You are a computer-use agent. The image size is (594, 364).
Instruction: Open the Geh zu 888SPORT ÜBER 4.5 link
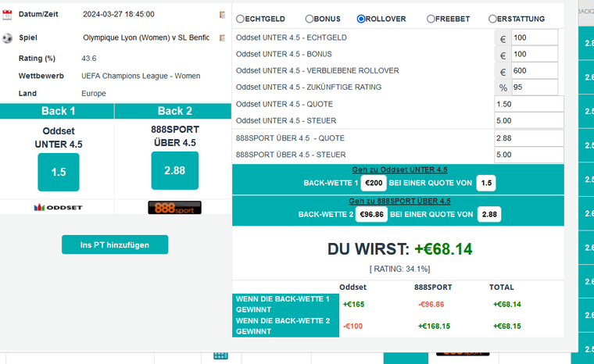tap(399, 201)
